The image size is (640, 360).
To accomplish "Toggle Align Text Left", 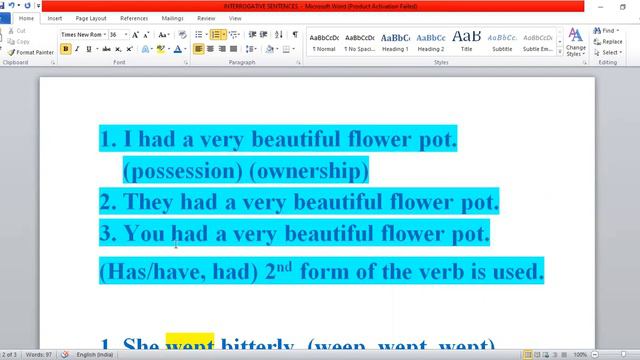I will click(198, 49).
